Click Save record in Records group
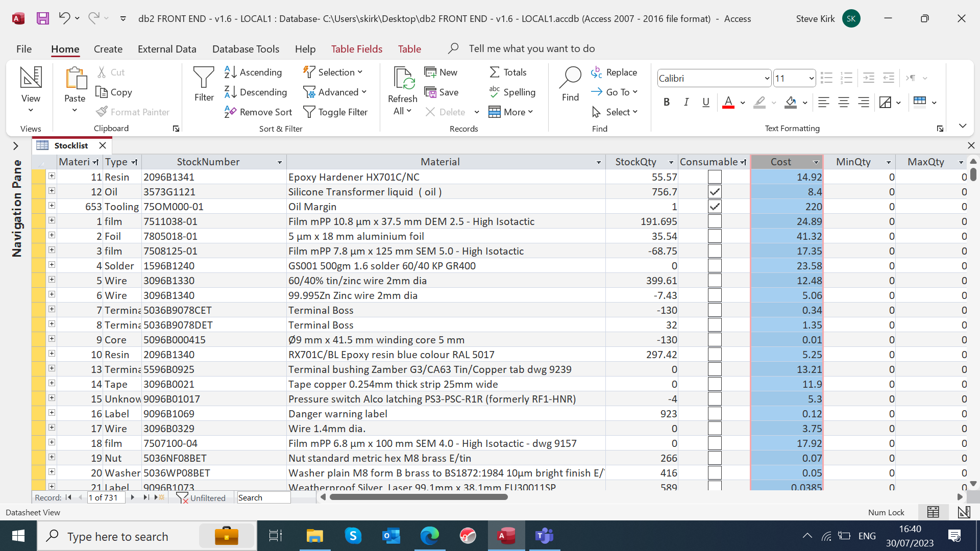The height and width of the screenshot is (551, 980). [442, 92]
